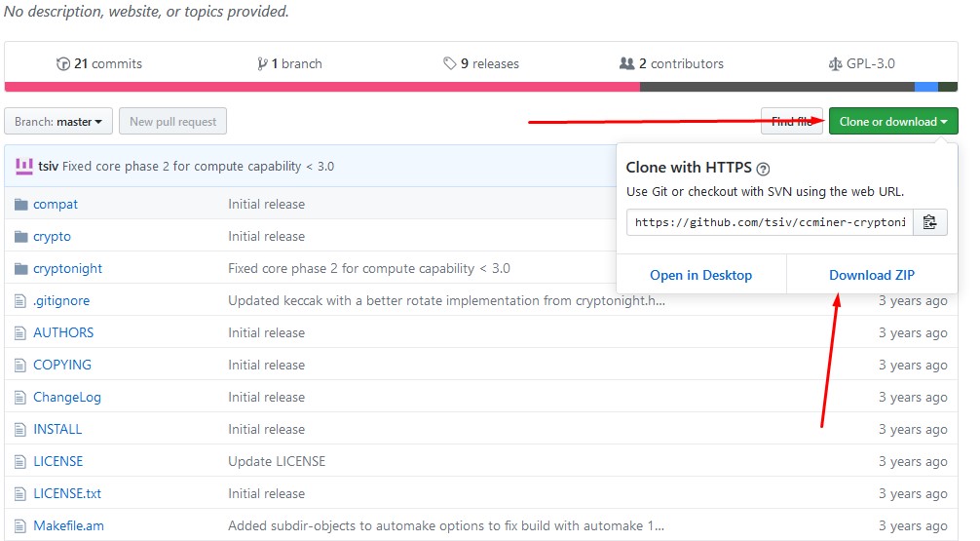This screenshot has width=980, height=541.
Task: Open cryptonight commit 'Fixed core phase 2' message
Action: tap(369, 269)
